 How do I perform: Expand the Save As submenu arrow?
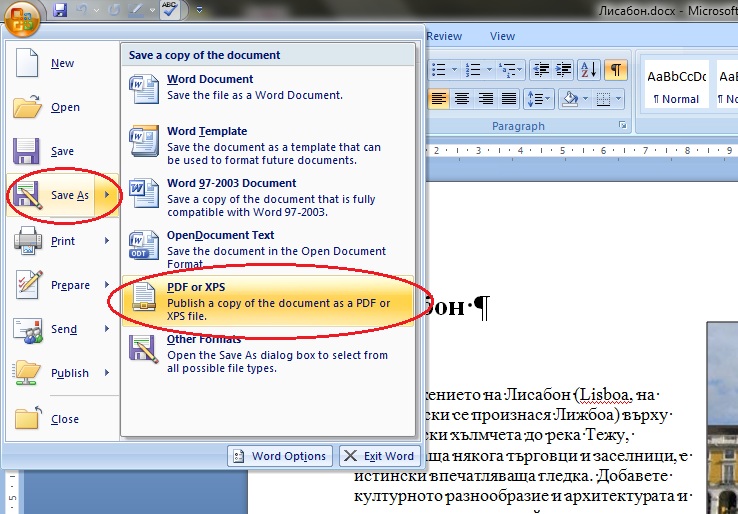[107, 195]
